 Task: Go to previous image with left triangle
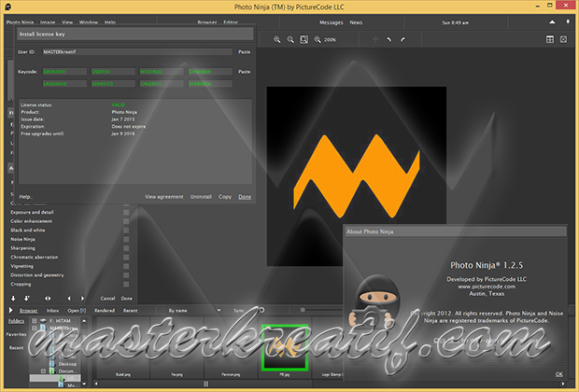click(x=69, y=299)
